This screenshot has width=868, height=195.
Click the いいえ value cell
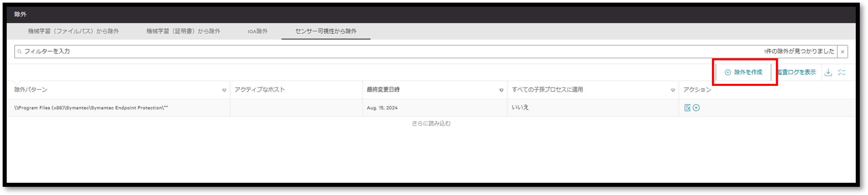click(x=520, y=107)
